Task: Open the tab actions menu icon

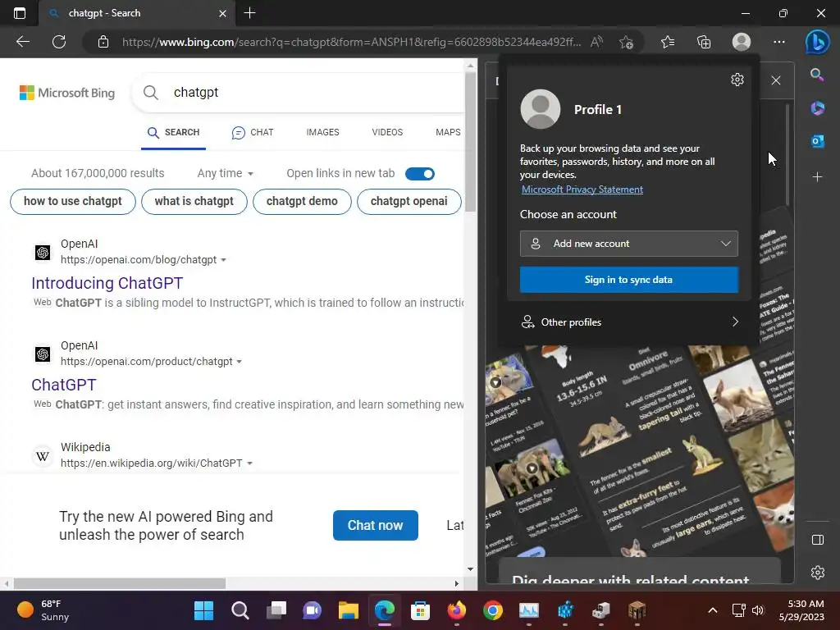Action: [x=20, y=13]
